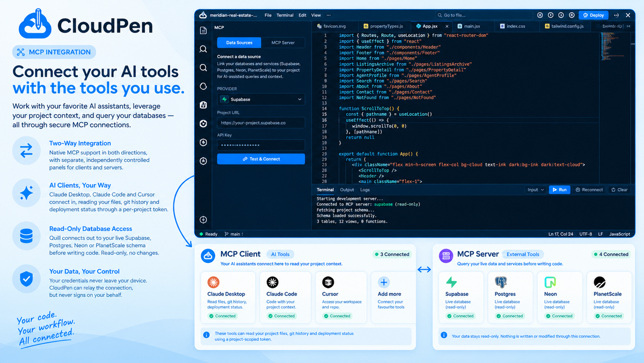Click the Claude Code card icon
Screen dimensions: 644x363
(x=272, y=283)
